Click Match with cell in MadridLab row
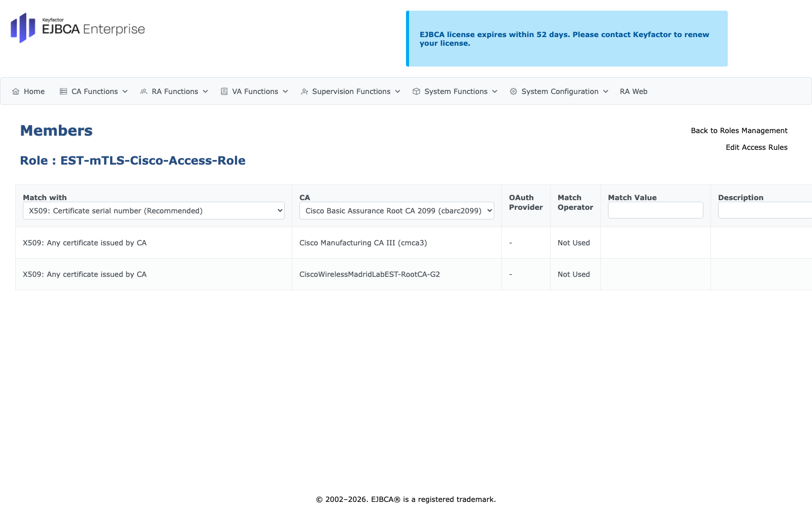Image resolution: width=812 pixels, height=508 pixels. (154, 274)
